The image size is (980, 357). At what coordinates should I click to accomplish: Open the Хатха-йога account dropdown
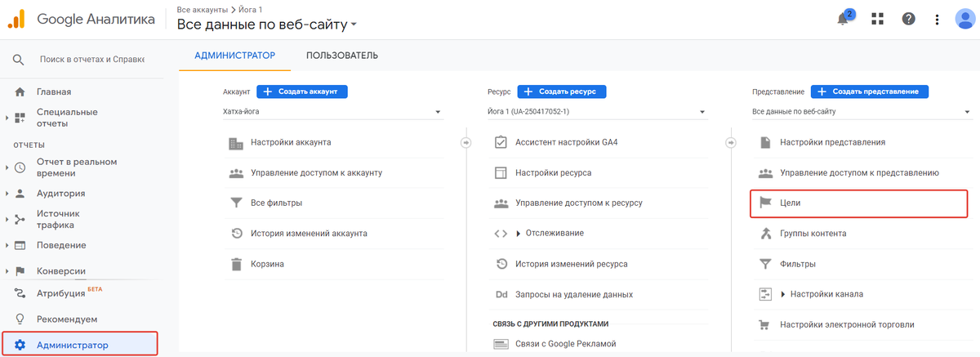(333, 112)
